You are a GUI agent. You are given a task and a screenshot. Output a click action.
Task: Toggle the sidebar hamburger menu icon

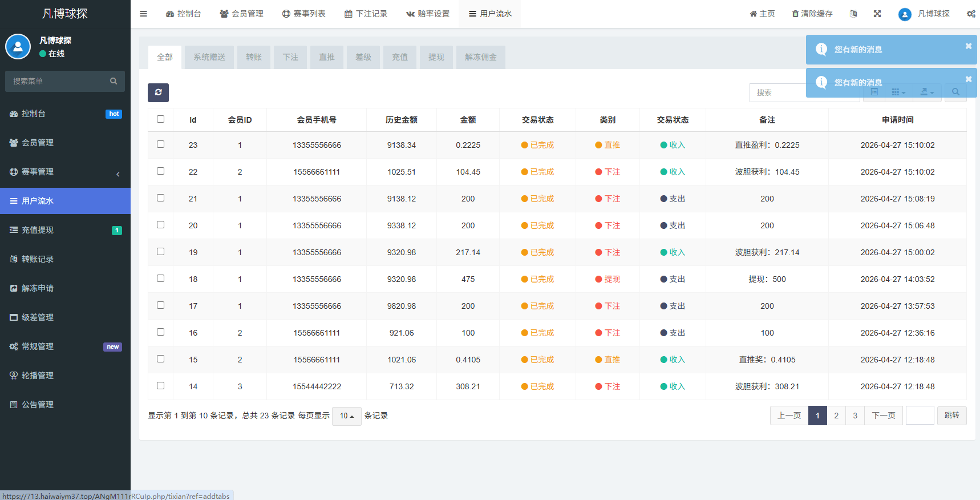pyautogui.click(x=143, y=14)
